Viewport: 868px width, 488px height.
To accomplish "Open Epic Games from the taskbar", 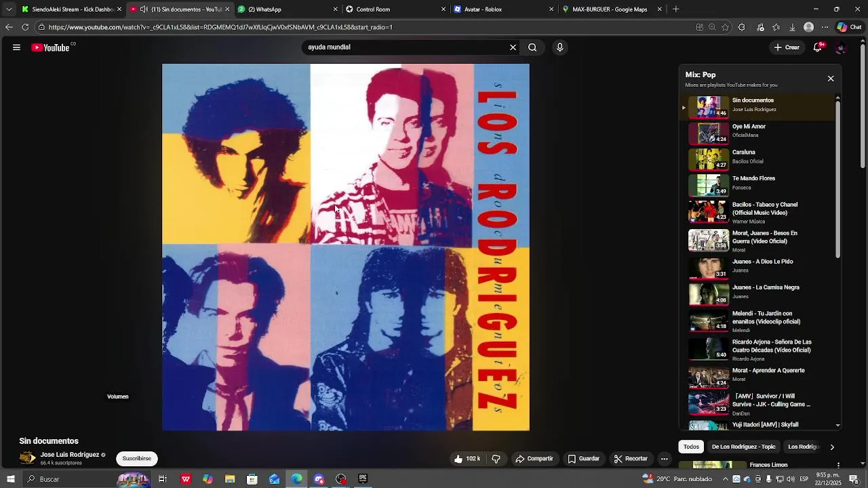I will (363, 479).
